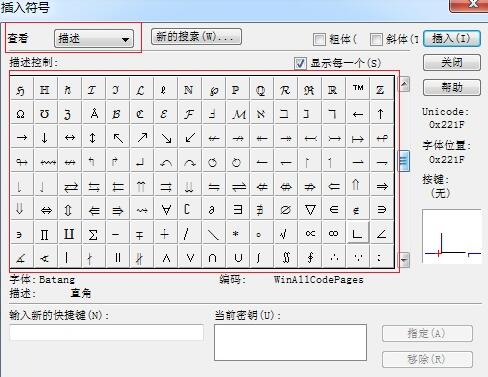Select the infinity ∞ symbol

pos(334,234)
